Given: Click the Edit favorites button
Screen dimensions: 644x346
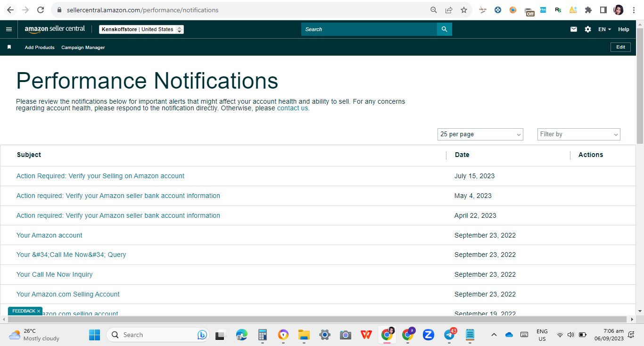Looking at the screenshot, I should (620, 47).
